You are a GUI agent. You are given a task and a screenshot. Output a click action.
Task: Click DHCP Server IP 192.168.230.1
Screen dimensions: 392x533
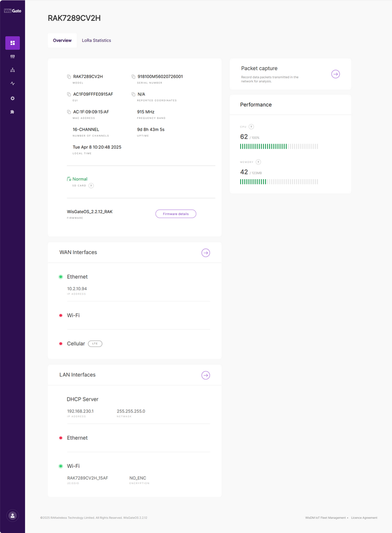(80, 411)
